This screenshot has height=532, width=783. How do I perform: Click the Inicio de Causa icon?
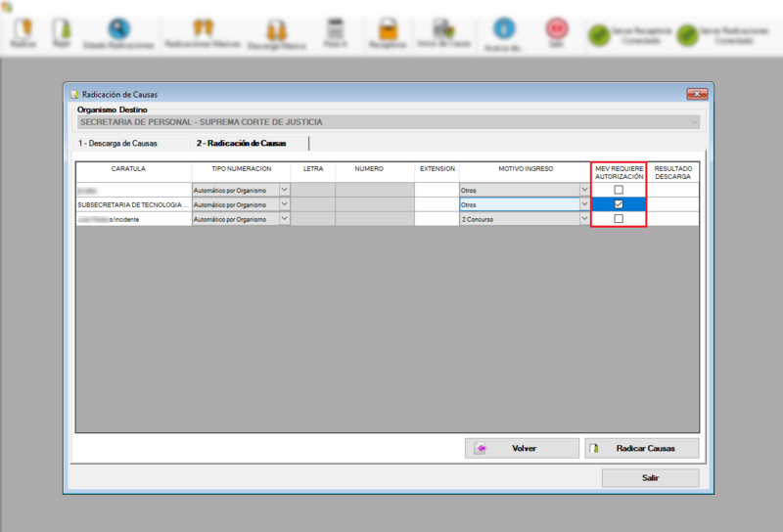(x=443, y=28)
